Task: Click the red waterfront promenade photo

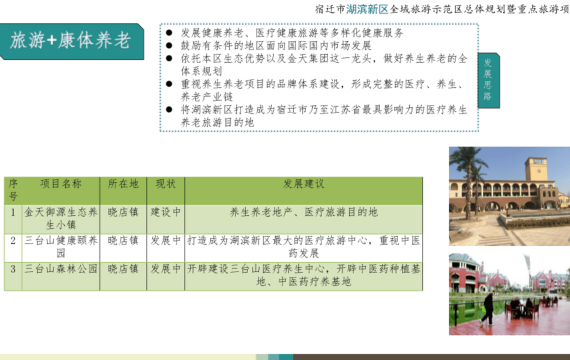Action: 509,294
